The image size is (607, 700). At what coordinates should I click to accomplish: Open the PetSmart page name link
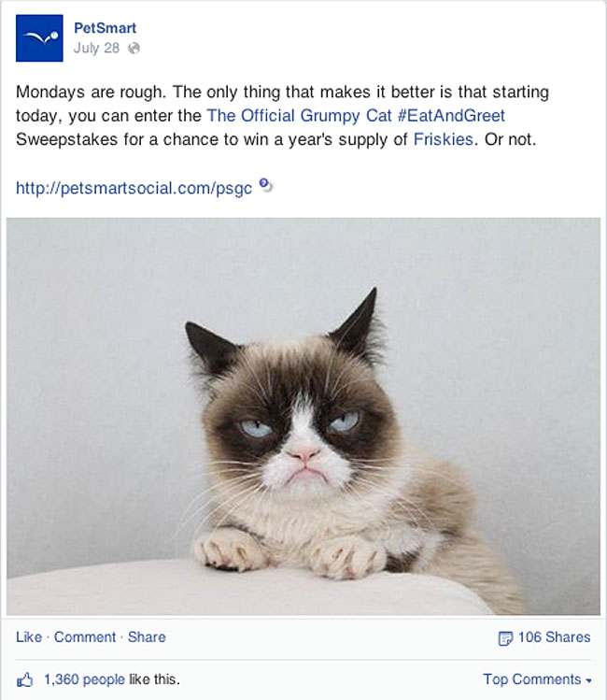coord(105,28)
